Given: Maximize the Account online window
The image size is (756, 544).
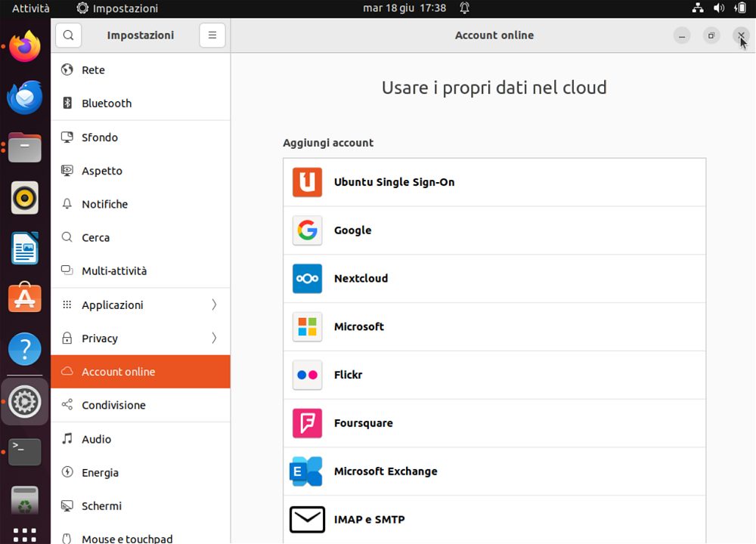Looking at the screenshot, I should pos(711,36).
